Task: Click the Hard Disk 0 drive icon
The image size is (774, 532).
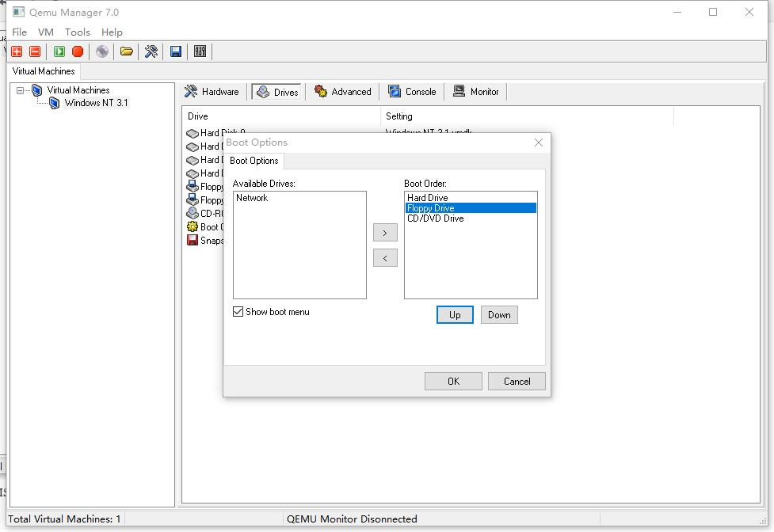Action: (192, 133)
